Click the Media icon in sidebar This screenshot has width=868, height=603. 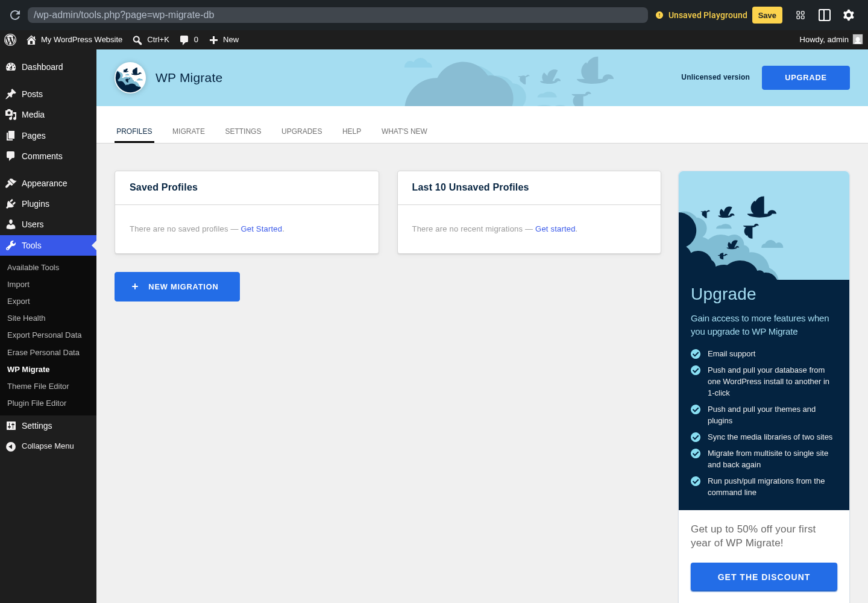point(11,115)
